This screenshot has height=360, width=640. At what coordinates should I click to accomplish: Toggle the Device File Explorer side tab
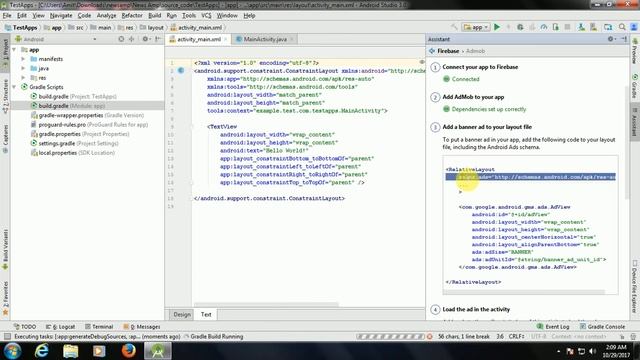point(635,287)
